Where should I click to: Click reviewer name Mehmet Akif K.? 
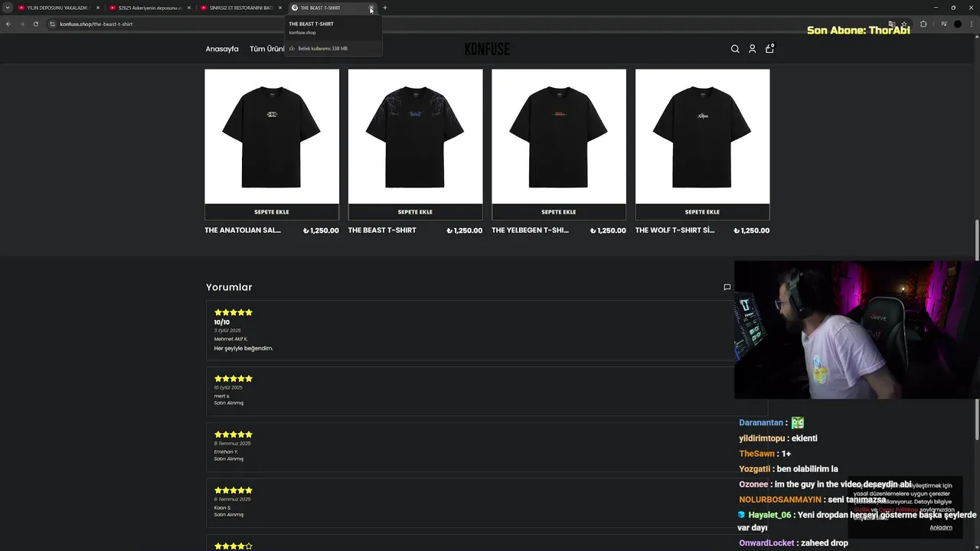[x=231, y=339]
